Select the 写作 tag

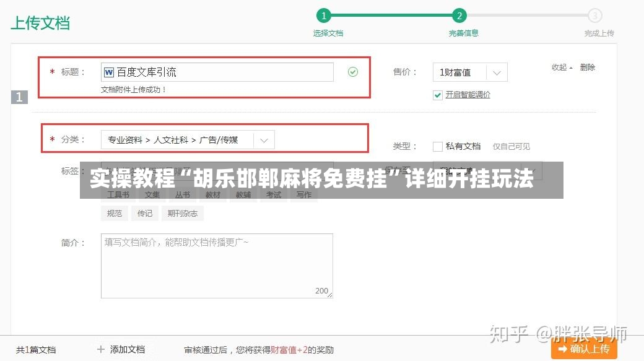point(304,194)
